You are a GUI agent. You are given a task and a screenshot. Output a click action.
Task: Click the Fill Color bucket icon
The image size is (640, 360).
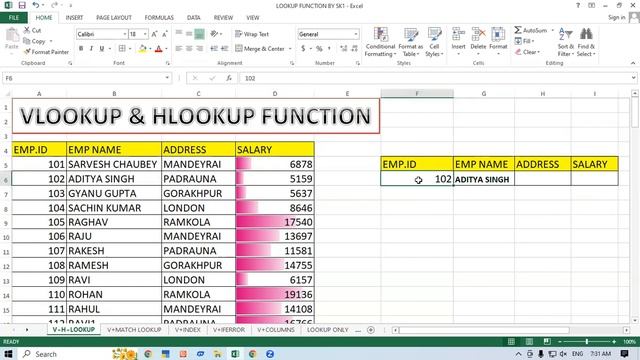(142, 49)
